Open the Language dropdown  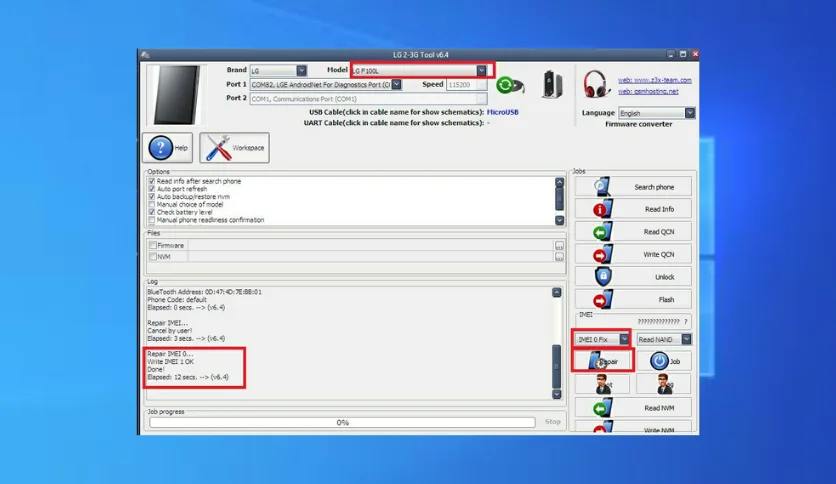coord(689,113)
